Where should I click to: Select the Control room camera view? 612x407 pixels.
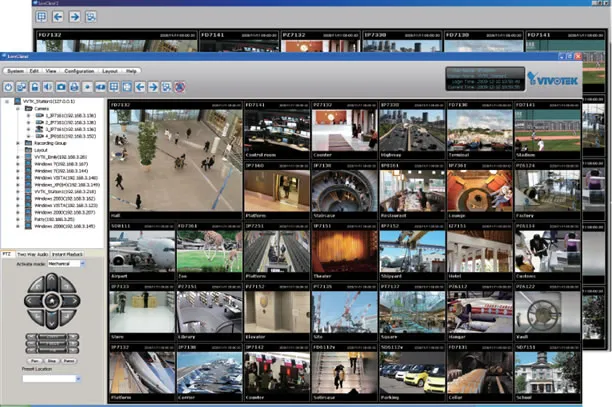point(277,130)
